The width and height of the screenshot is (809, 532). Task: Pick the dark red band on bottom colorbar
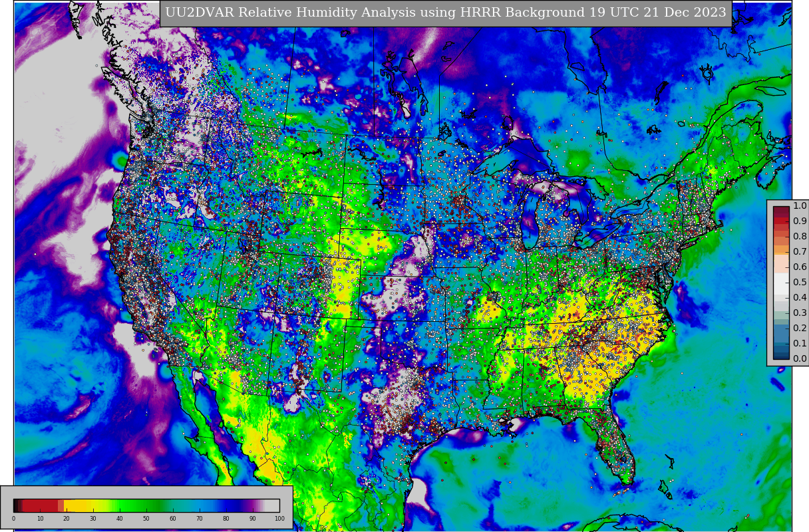click(x=40, y=505)
